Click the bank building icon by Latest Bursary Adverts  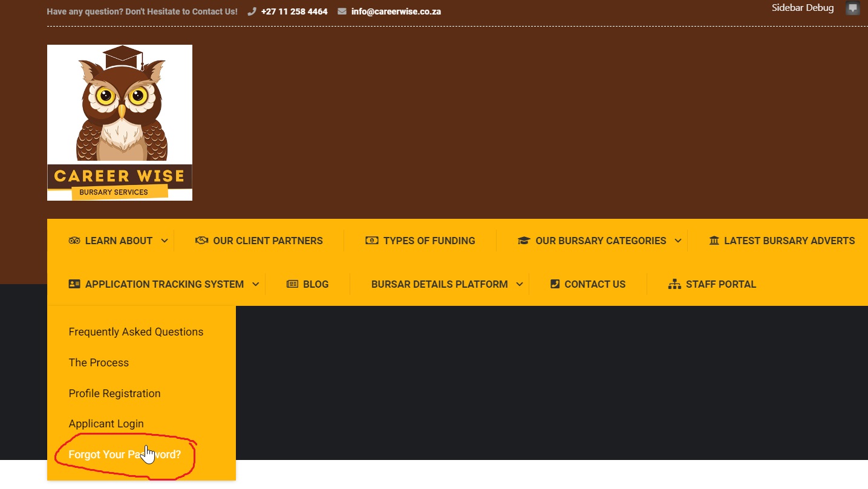pyautogui.click(x=714, y=241)
